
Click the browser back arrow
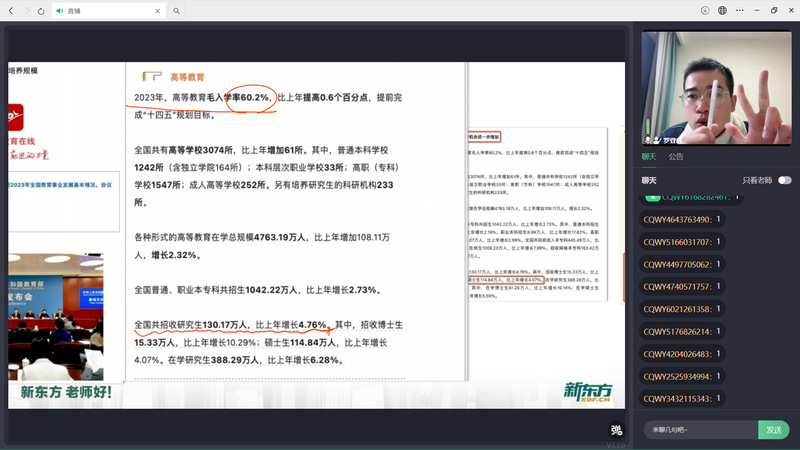pos(11,10)
